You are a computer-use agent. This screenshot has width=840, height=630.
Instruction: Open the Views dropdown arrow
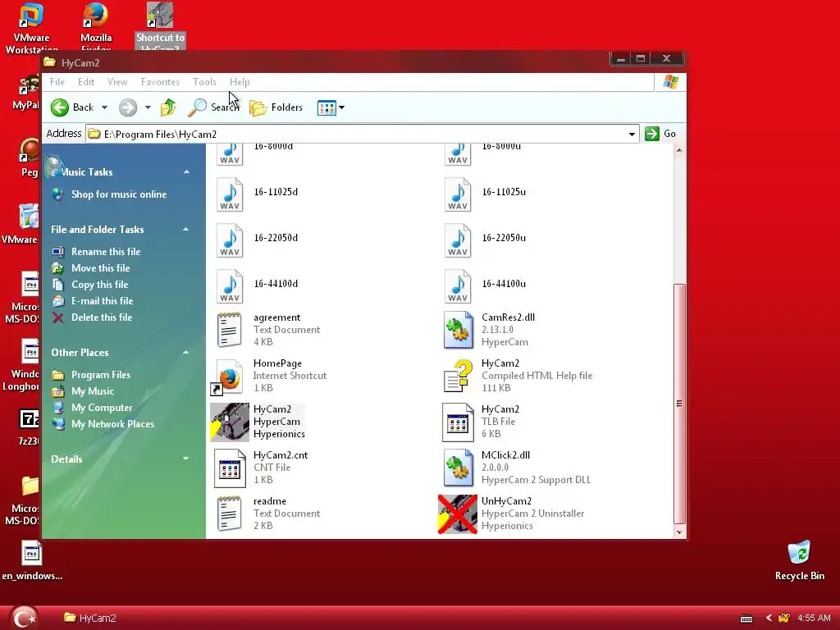[x=341, y=107]
